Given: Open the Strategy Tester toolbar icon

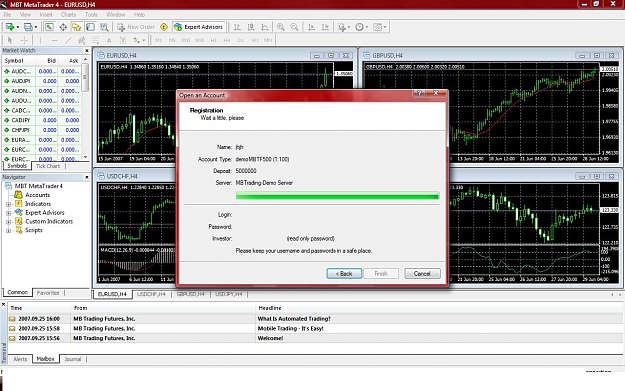Looking at the screenshot, I should (104, 27).
